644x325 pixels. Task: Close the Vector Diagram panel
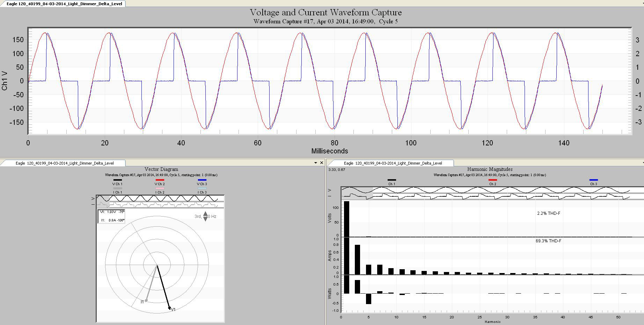tap(322, 162)
